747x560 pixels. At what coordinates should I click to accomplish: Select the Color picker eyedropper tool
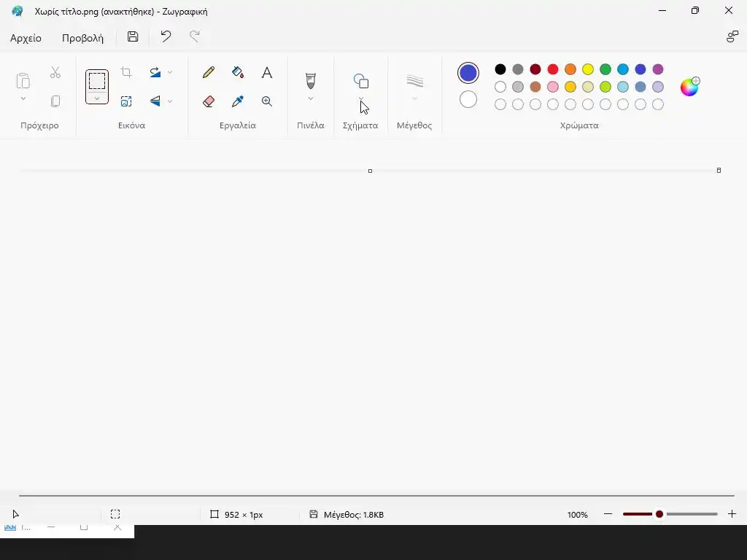(238, 101)
